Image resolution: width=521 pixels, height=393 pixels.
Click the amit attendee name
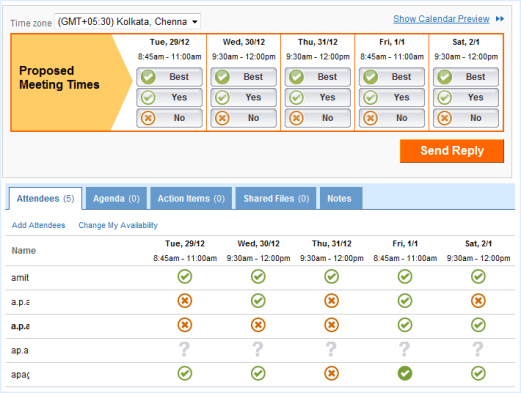[20, 278]
